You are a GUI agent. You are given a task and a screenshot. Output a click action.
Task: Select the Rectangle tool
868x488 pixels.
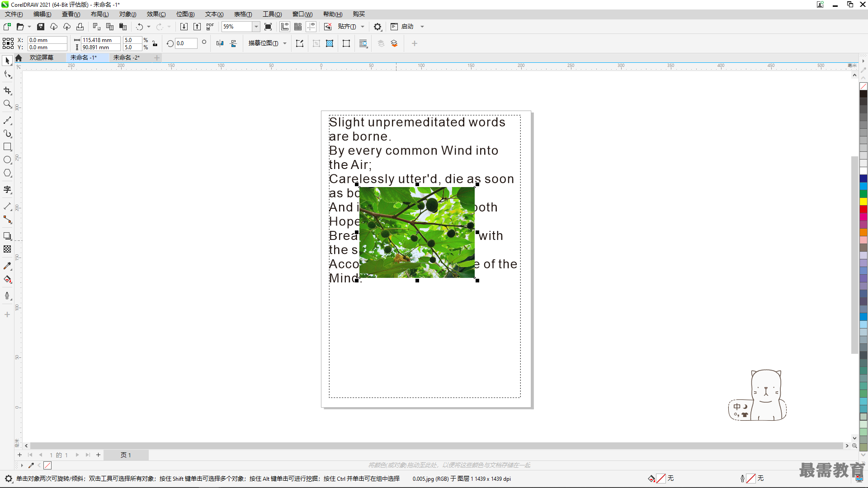coord(7,147)
